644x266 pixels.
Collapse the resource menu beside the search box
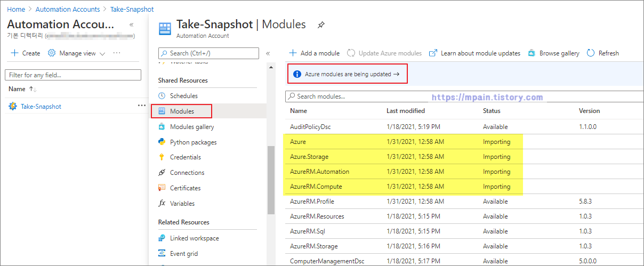(x=268, y=53)
